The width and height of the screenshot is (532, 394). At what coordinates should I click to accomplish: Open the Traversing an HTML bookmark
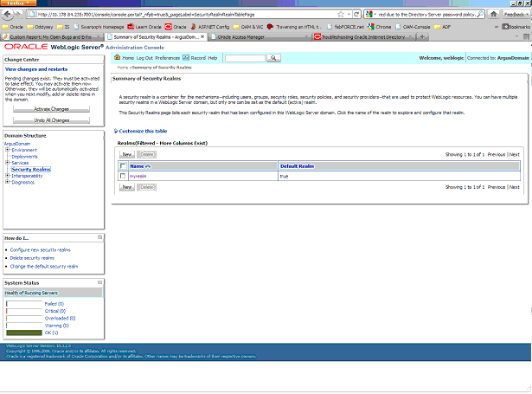click(x=294, y=27)
